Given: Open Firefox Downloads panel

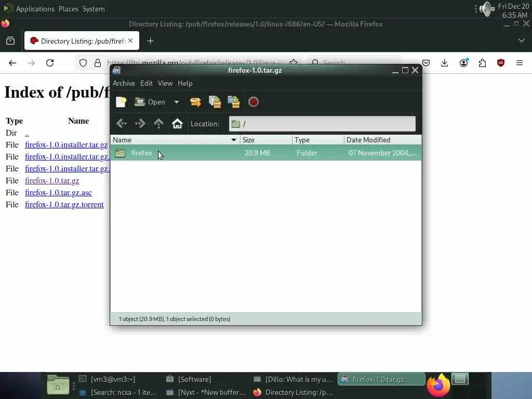Looking at the screenshot, I should (x=445, y=63).
